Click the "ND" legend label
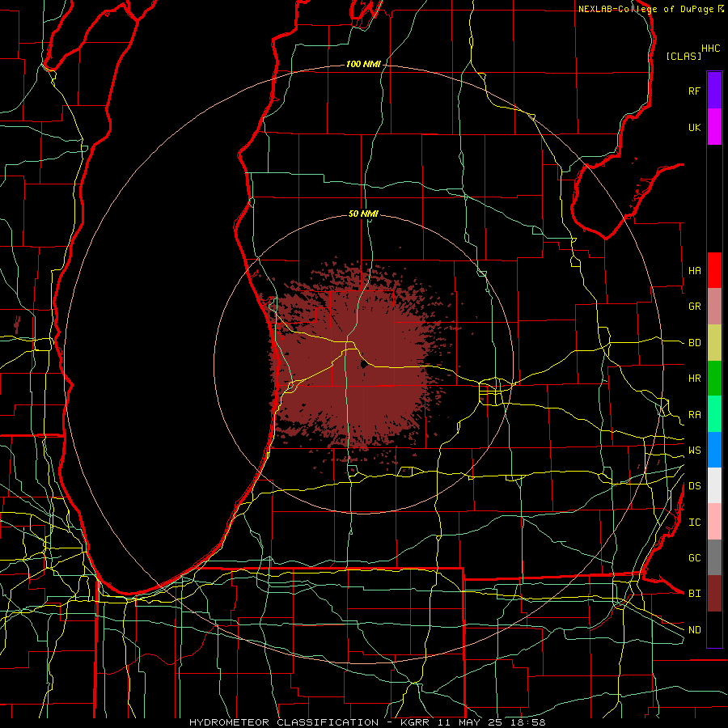The height and width of the screenshot is (728, 728). pos(694,630)
